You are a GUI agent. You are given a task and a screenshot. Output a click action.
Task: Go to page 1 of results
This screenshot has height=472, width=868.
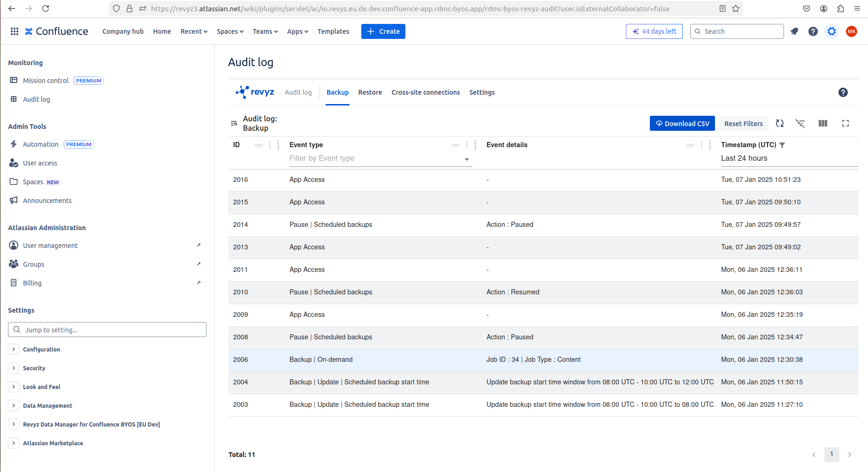pos(832,454)
